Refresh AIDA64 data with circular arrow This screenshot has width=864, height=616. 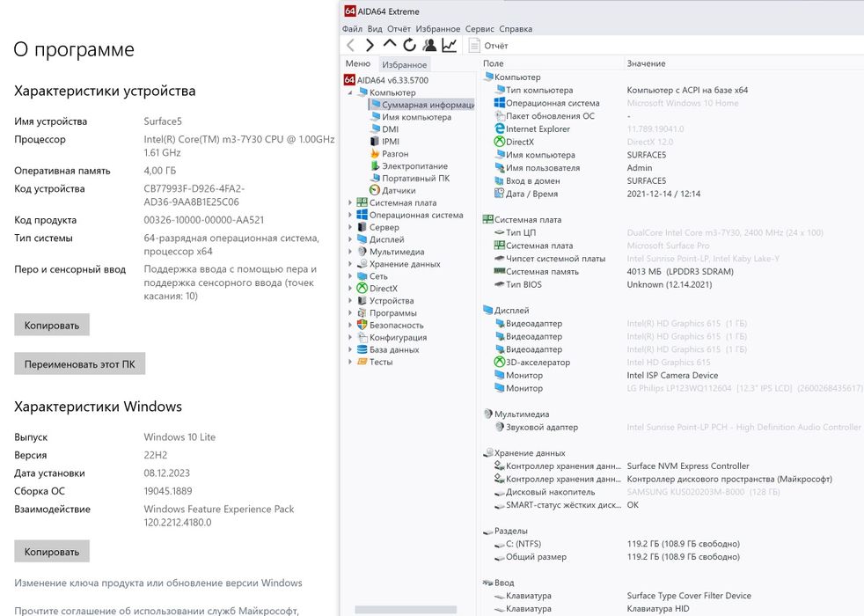(409, 45)
